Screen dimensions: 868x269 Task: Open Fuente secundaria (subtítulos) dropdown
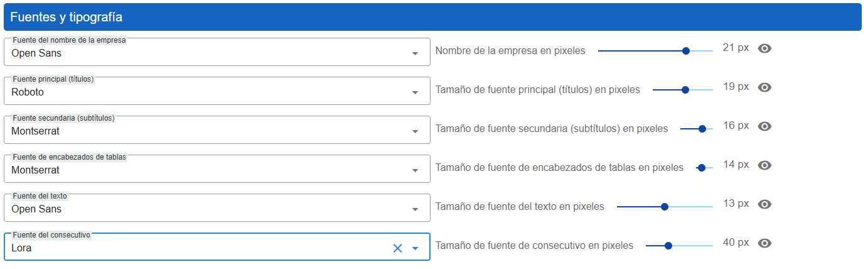[415, 132]
